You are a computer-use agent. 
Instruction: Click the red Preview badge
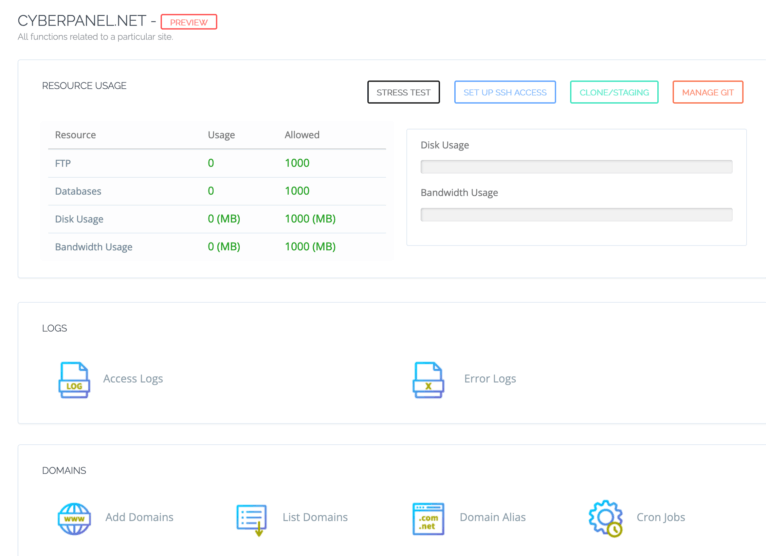click(188, 22)
